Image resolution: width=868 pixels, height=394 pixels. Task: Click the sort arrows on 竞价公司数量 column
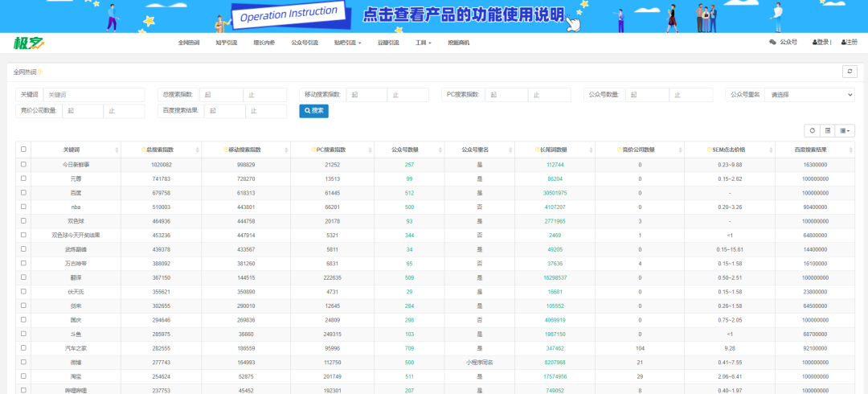point(680,150)
